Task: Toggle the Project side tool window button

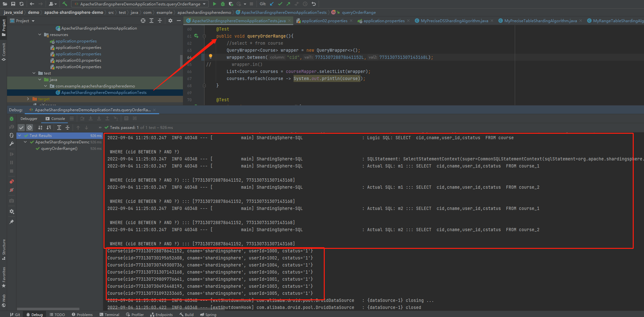Action: click(4, 27)
